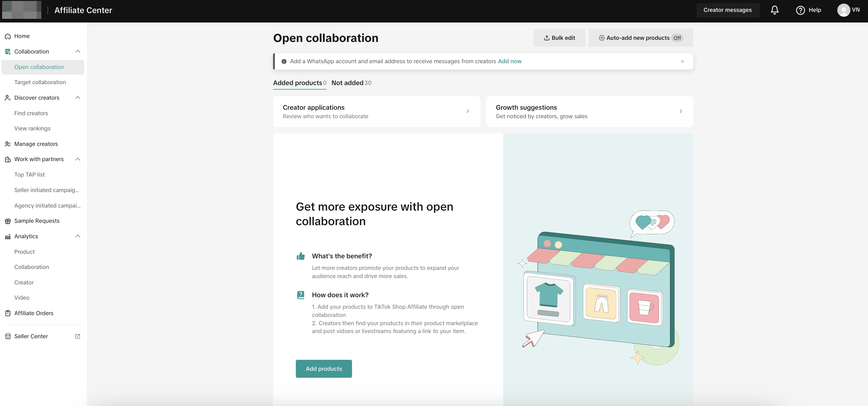
Task: Collapse the Discover creators section
Action: tap(77, 98)
